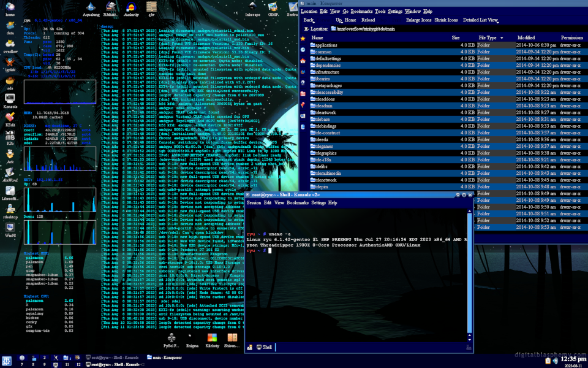Launch GIMP desktop icon
The height and width of the screenshot is (368, 588).
point(273,9)
